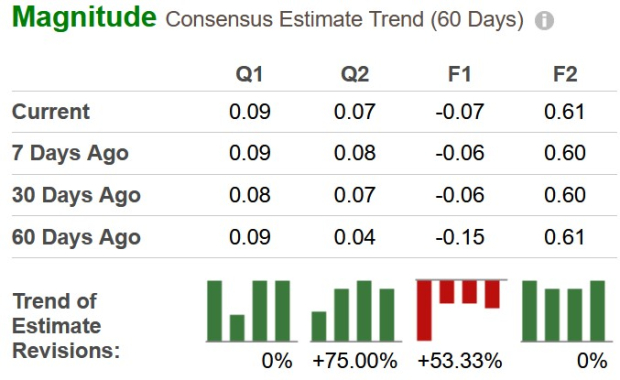Select the Q1 column header
This screenshot has height=380, width=620.
(x=249, y=74)
